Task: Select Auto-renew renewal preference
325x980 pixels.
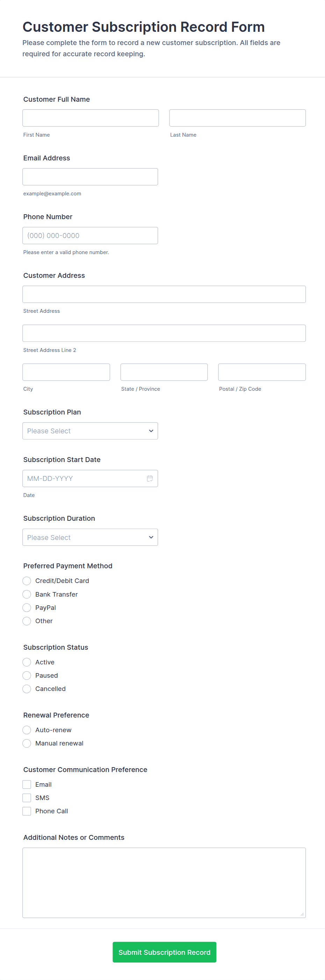Action: point(27,730)
